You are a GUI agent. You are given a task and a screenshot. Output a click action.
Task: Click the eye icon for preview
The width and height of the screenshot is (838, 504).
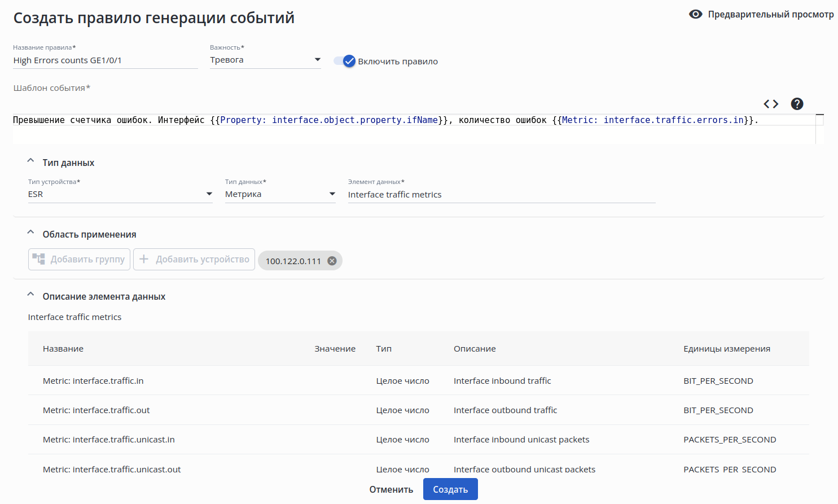pyautogui.click(x=695, y=15)
